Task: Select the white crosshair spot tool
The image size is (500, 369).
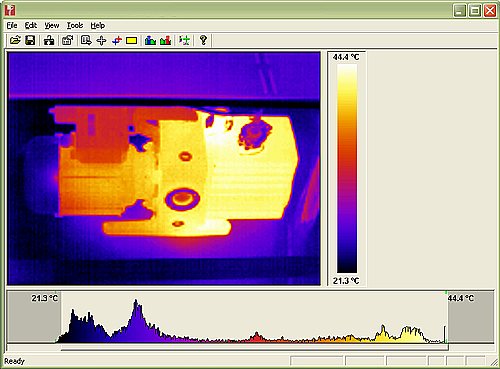Action: point(101,41)
